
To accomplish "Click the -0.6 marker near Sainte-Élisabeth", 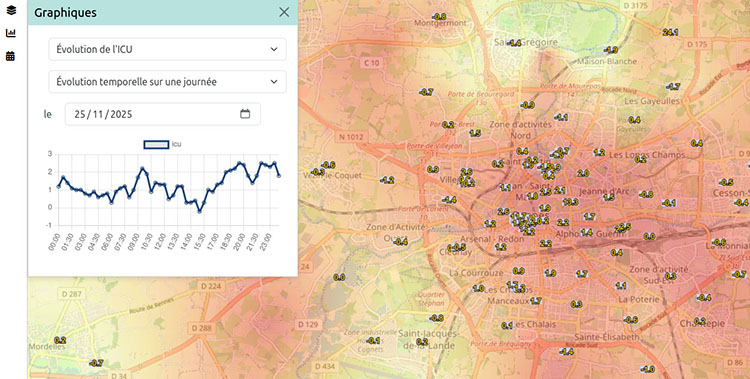I will (630, 320).
